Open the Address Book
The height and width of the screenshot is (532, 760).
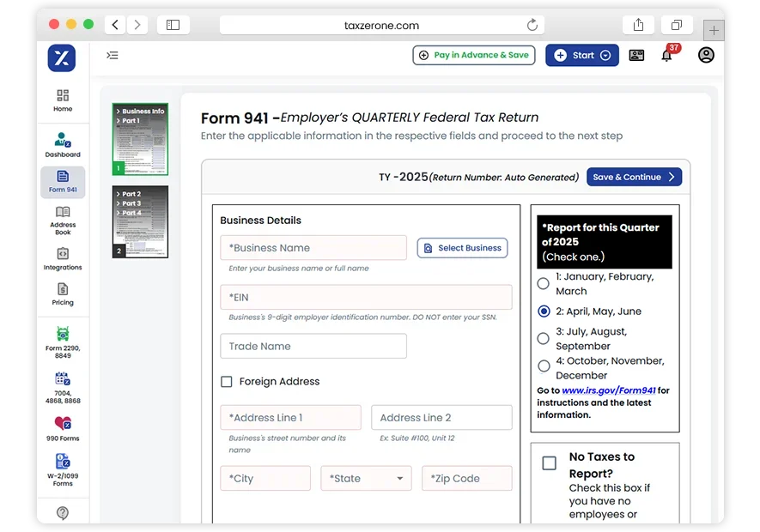pos(62,221)
